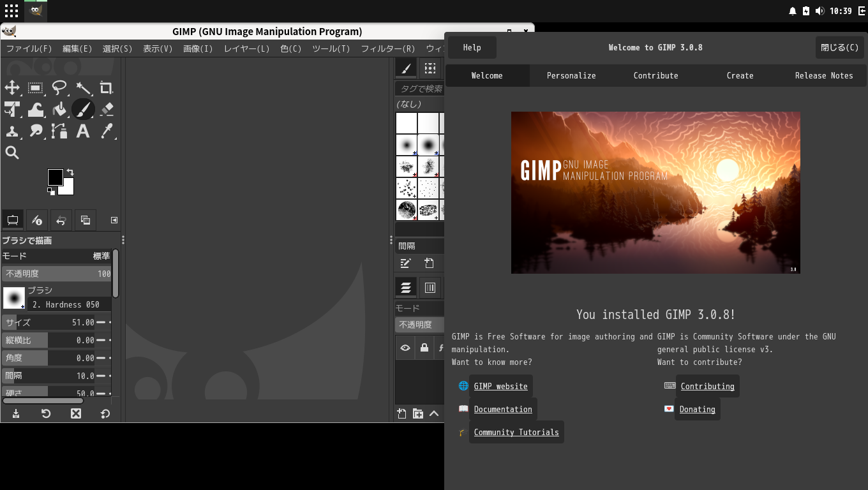Restore a tool preset in tool options
The width and height of the screenshot is (868, 490).
point(46,413)
